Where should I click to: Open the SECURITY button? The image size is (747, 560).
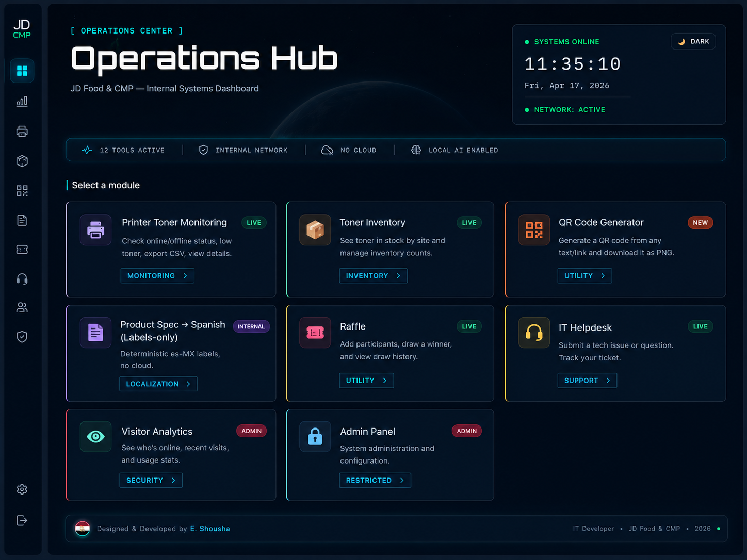tap(151, 481)
